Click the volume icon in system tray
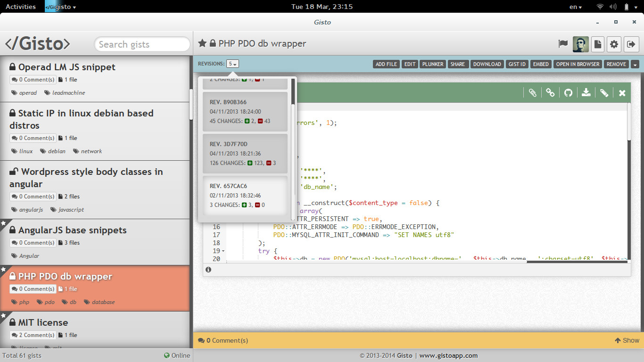 click(613, 7)
